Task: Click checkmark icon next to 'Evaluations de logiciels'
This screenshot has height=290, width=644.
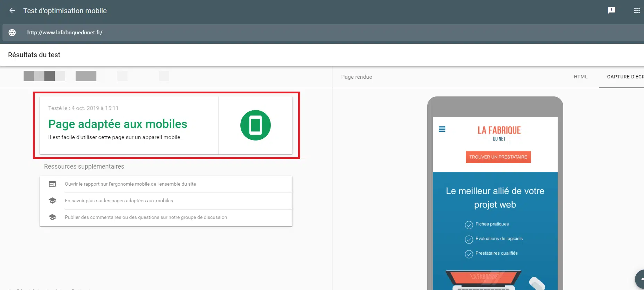Action: [x=469, y=240]
